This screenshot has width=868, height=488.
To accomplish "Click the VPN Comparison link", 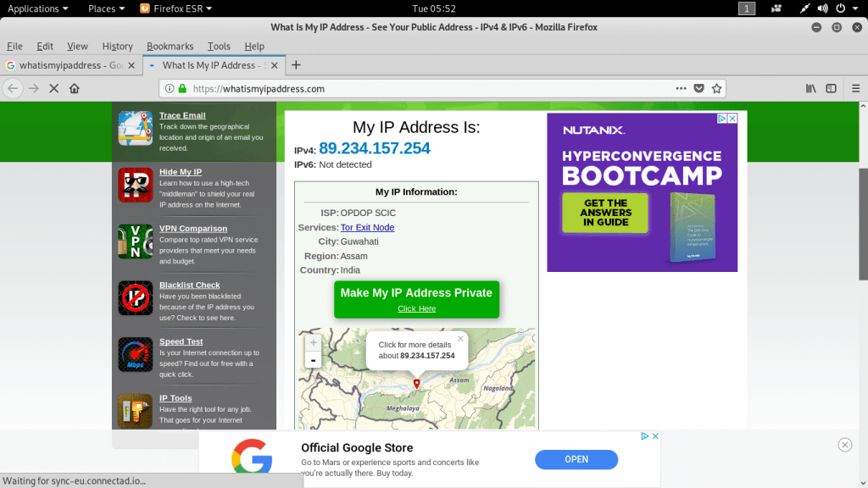I will [193, 228].
